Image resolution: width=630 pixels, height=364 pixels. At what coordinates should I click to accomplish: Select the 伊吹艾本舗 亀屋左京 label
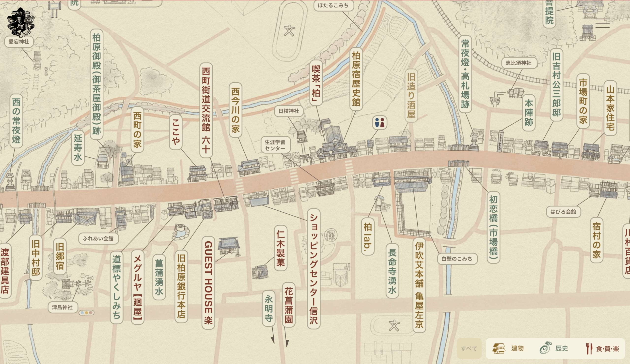419,285
